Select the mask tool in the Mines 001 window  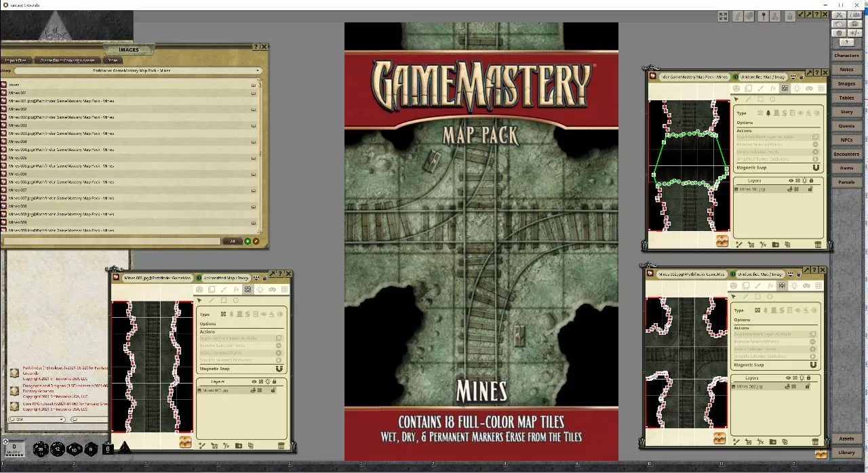[809, 88]
